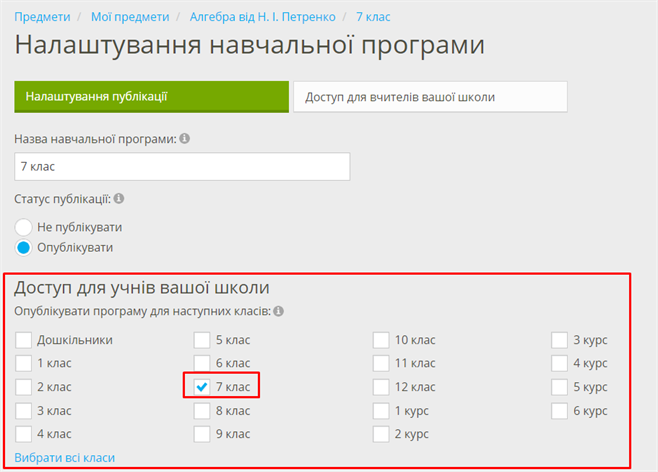Click info icon after publish for classes label
The image size is (658, 472).
[x=278, y=311]
